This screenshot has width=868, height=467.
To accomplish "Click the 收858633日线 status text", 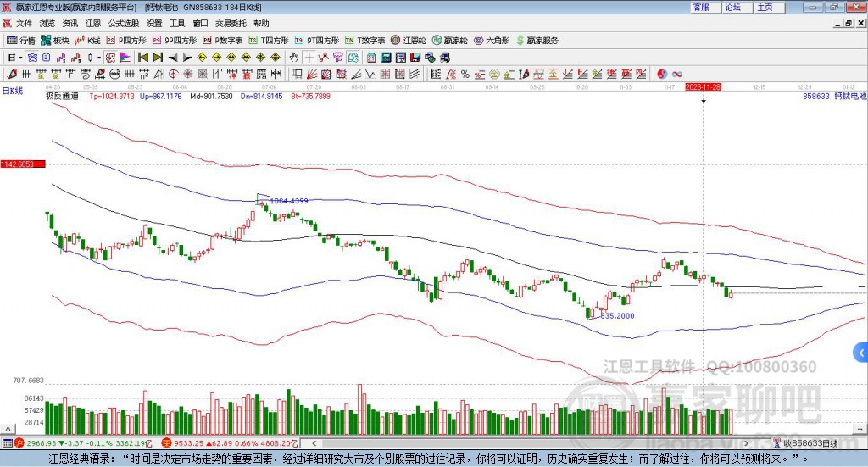I will (810, 443).
